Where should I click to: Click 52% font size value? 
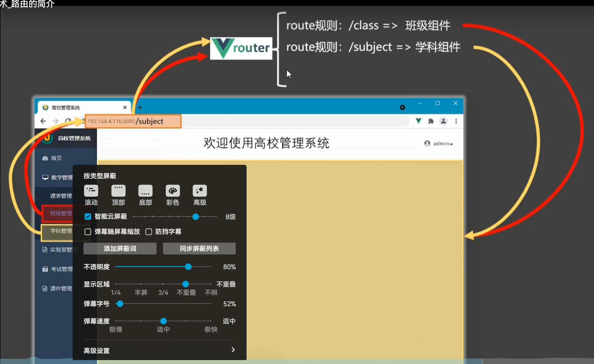click(229, 304)
